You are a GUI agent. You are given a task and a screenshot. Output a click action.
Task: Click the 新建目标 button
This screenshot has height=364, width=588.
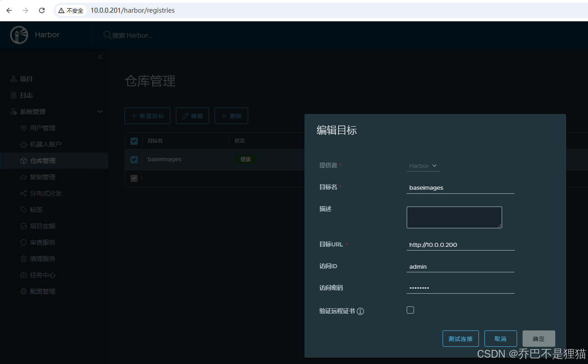(147, 116)
